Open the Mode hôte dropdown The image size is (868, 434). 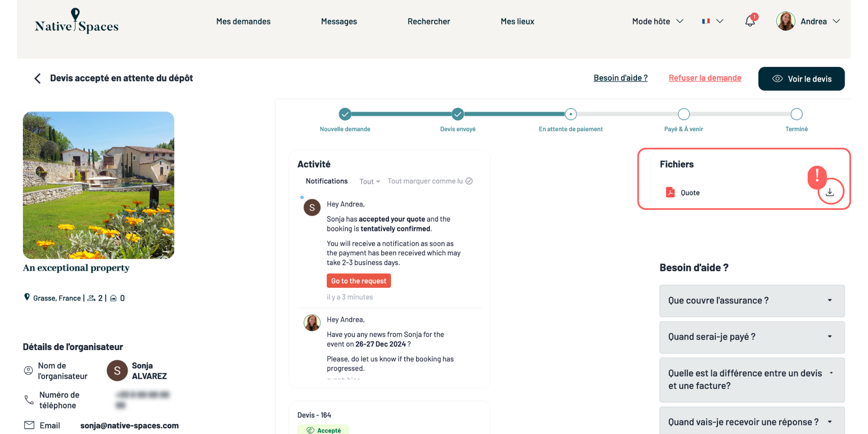(x=658, y=21)
